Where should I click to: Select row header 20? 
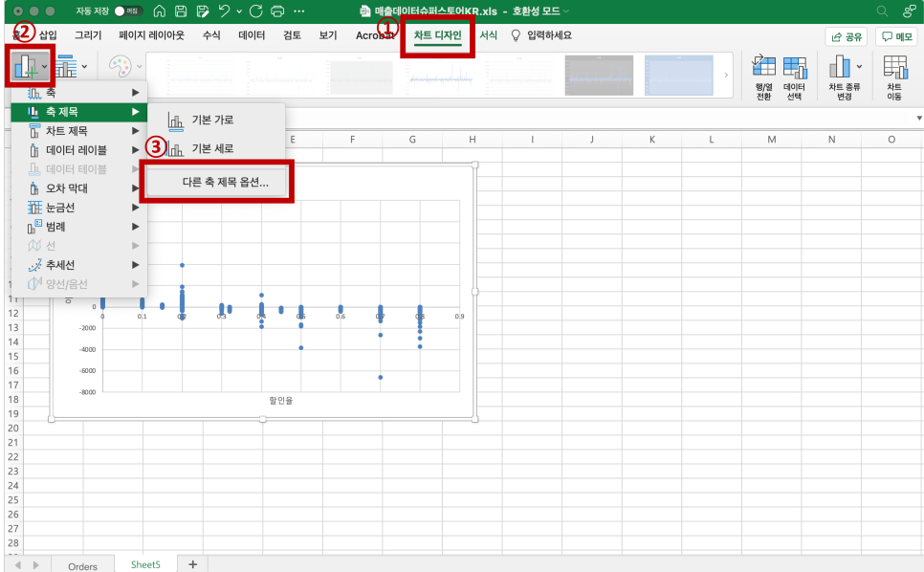tap(13, 429)
